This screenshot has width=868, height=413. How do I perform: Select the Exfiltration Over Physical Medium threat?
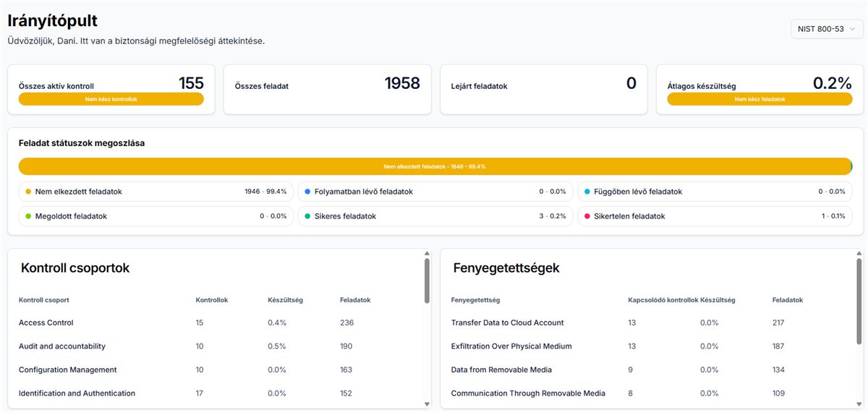click(x=511, y=346)
